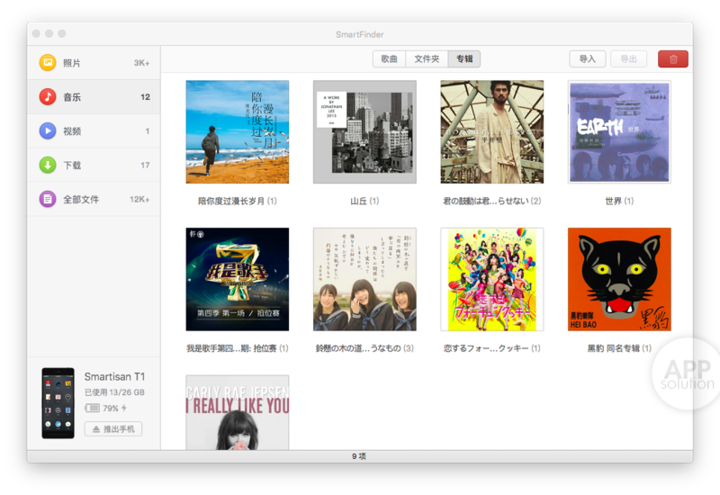Click the purple All Files icon

pos(47,199)
